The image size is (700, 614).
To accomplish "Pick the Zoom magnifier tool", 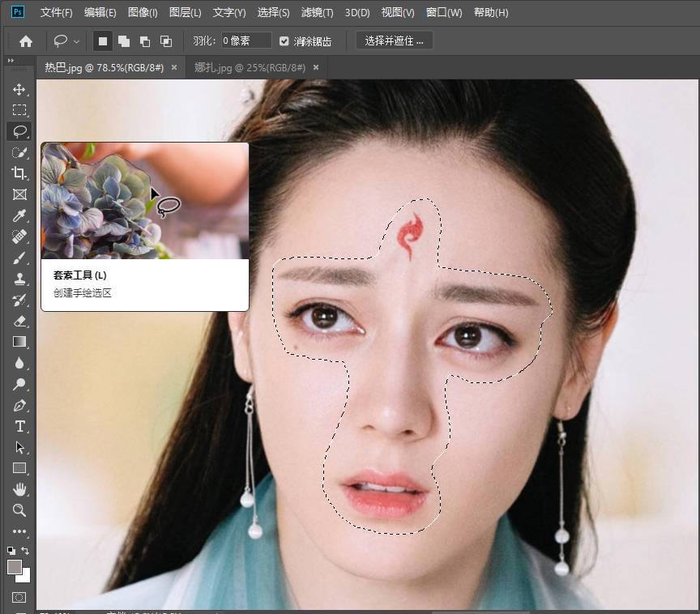I will click(19, 510).
